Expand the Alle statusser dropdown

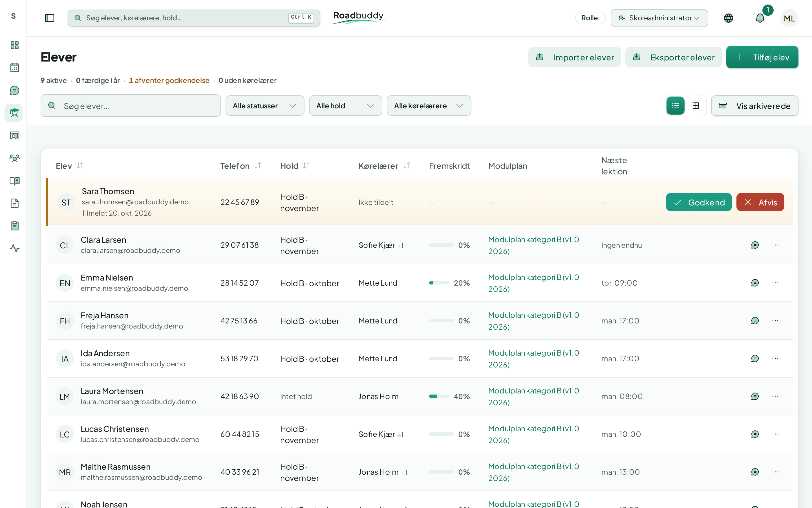(x=265, y=106)
